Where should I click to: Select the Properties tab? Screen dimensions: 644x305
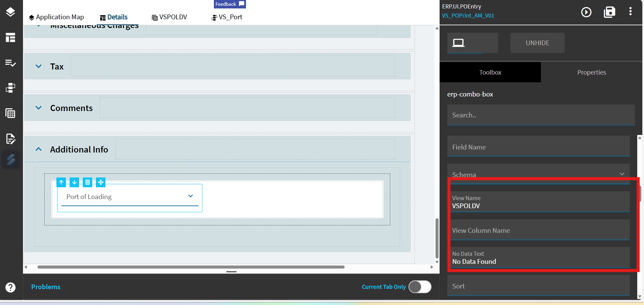click(592, 72)
